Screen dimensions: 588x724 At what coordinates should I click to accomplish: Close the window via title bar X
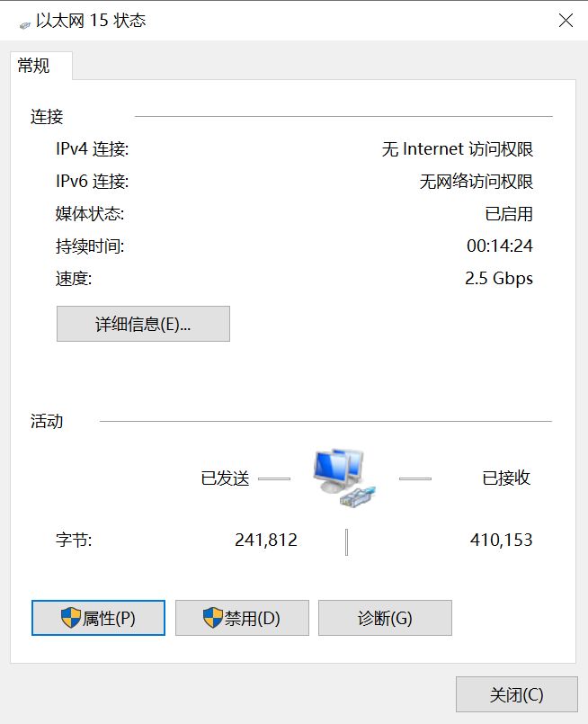(566, 21)
